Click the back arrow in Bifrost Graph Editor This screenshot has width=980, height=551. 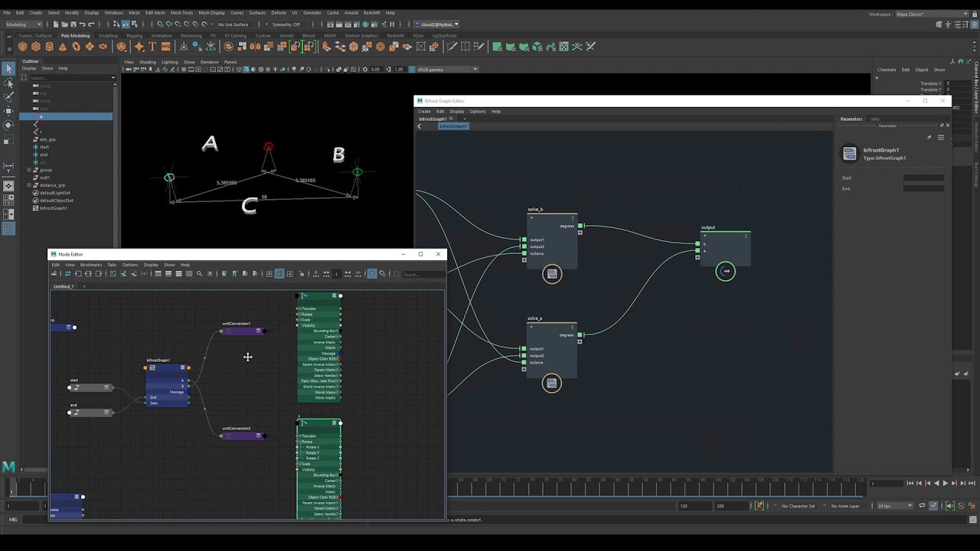tap(419, 126)
